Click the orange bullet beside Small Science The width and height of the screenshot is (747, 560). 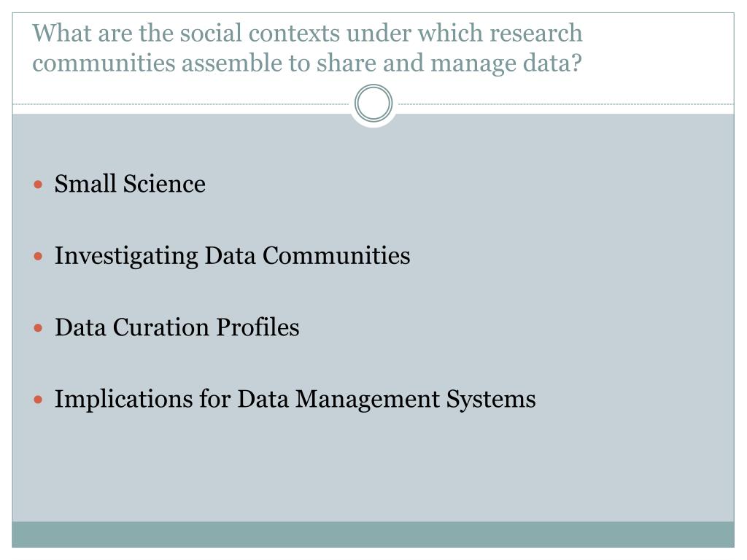point(39,184)
